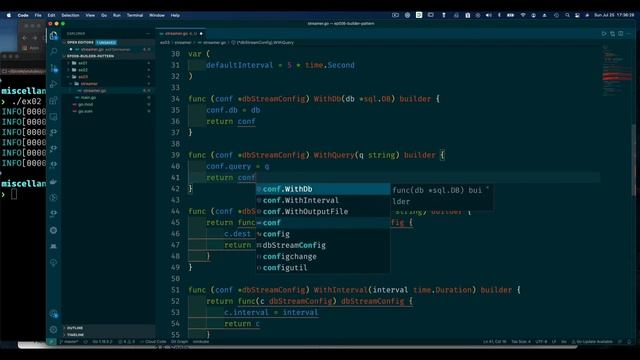640x360 pixels.
Task: Click the editor vertical scrollbar
Action: pos(633,159)
